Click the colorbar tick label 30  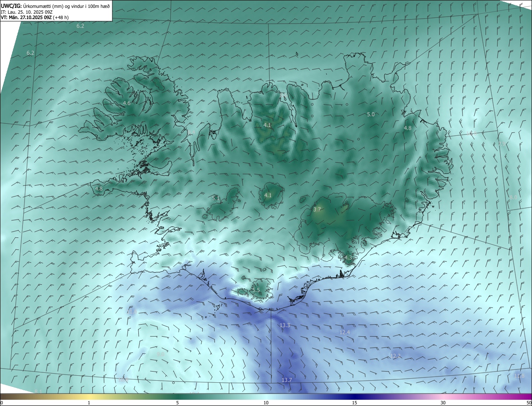pyautogui.click(x=443, y=403)
